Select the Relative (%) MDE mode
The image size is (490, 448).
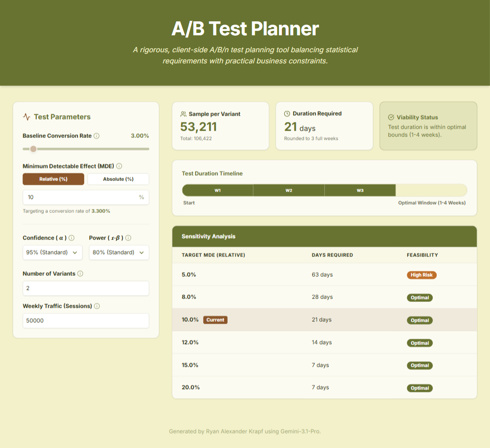(53, 179)
